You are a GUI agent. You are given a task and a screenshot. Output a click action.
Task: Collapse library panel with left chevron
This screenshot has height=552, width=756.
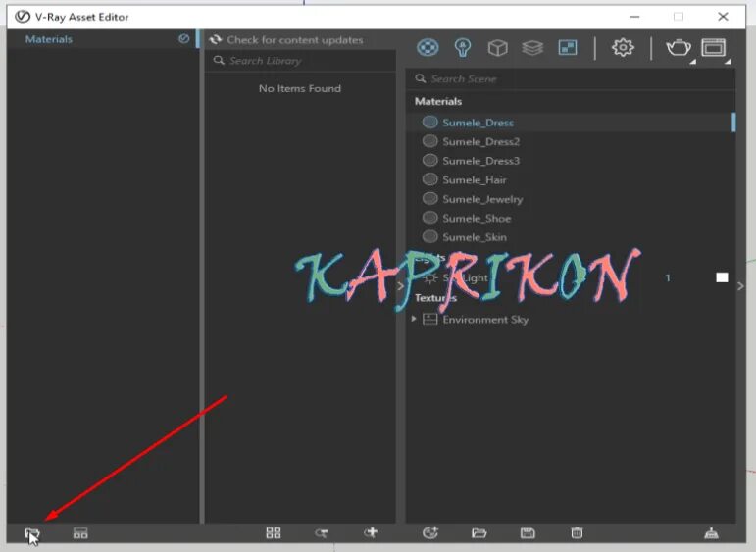click(400, 286)
